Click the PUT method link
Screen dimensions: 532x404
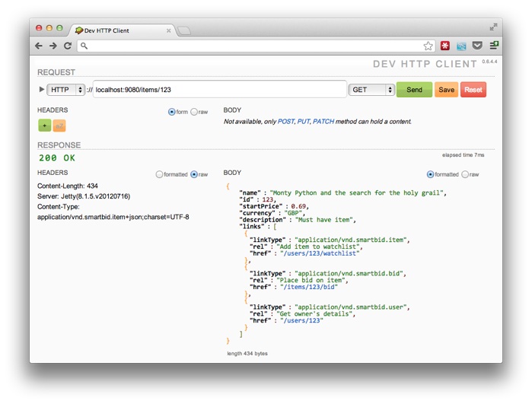[x=304, y=122]
